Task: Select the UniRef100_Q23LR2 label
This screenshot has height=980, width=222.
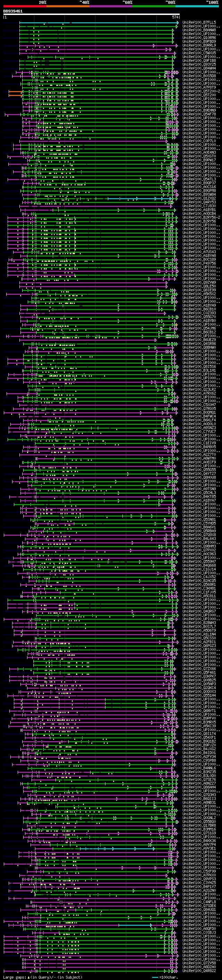Action: [199, 390]
